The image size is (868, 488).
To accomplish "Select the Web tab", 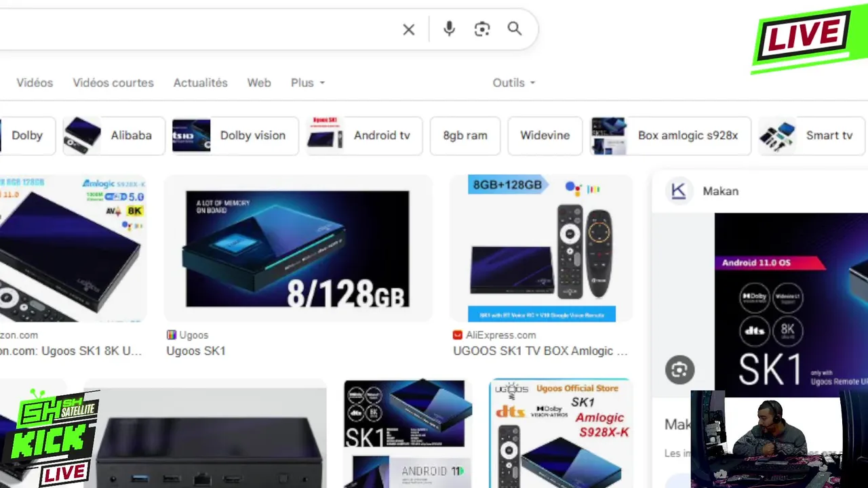I will coord(259,83).
